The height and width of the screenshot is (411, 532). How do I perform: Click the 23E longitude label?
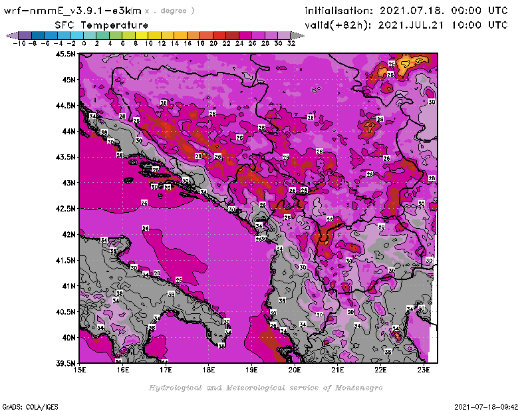point(424,370)
